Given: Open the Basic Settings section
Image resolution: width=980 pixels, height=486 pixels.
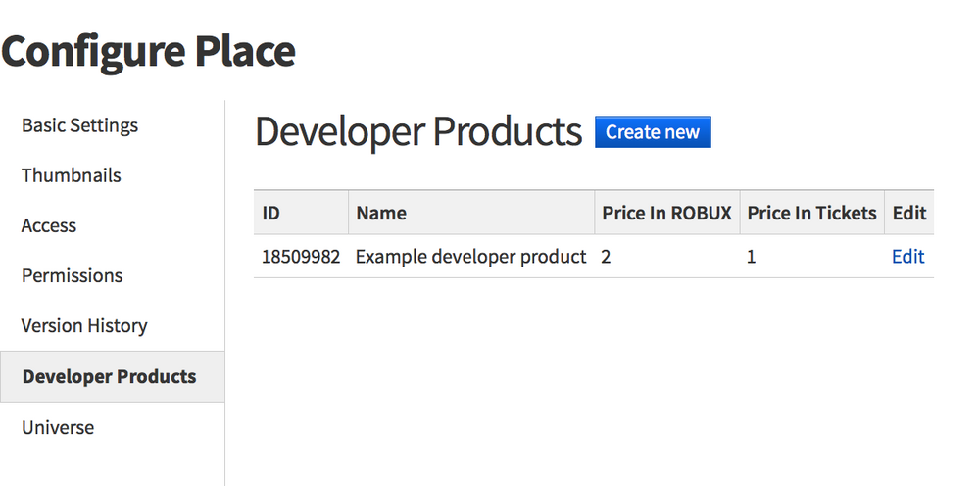Looking at the screenshot, I should click(x=79, y=125).
